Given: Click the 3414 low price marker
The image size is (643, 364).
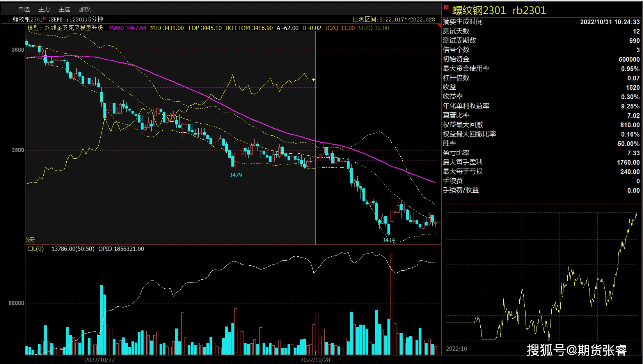Looking at the screenshot, I should coord(388,240).
